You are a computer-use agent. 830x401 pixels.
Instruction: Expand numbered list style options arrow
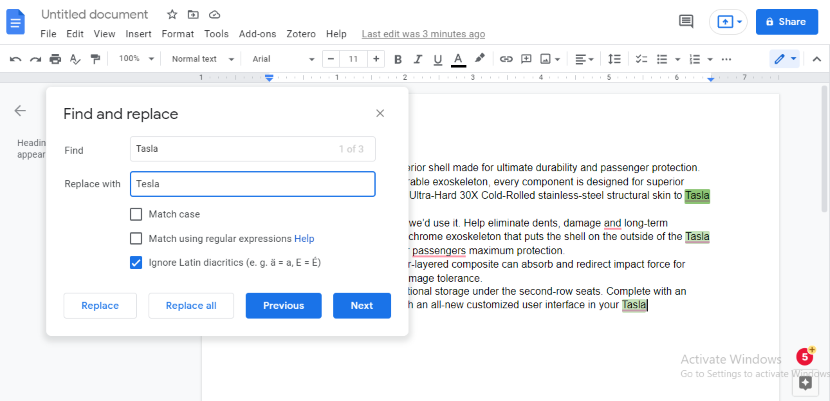(710, 59)
